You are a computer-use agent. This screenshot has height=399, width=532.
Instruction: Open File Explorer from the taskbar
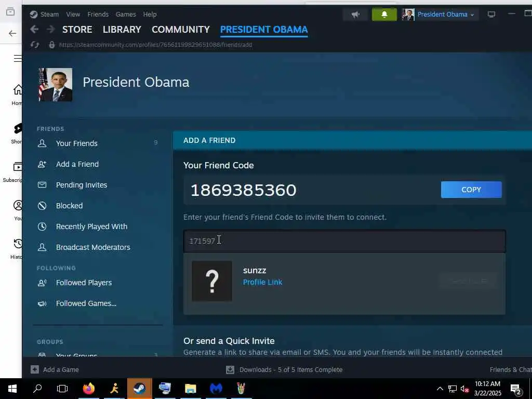pos(190,389)
